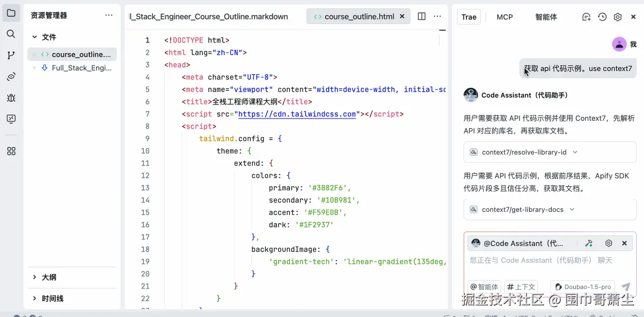This screenshot has width=644, height=317.
Task: Switch to the Trae tab
Action: click(x=469, y=17)
